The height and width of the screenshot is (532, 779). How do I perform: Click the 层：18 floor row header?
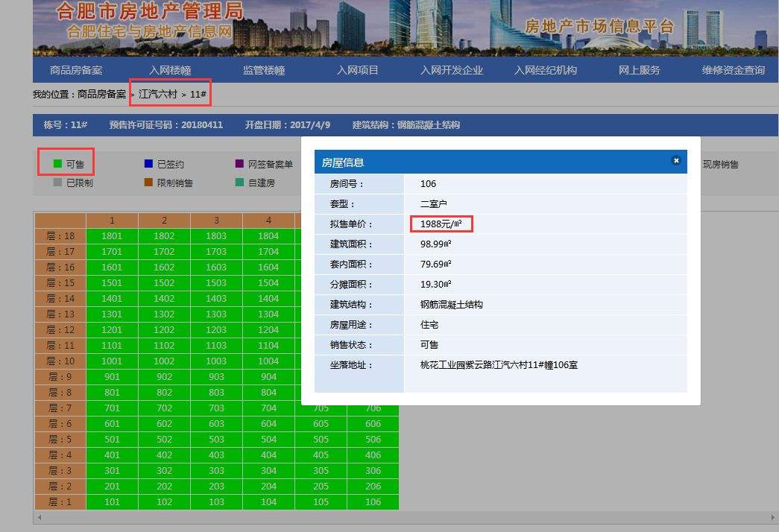60,236
